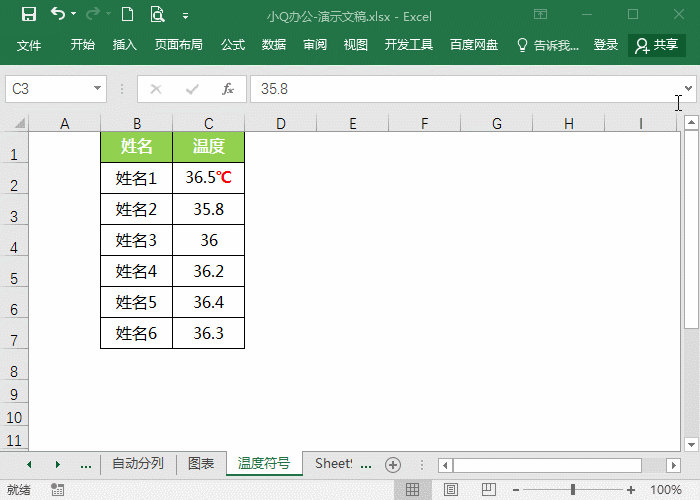Image resolution: width=700 pixels, height=500 pixels.
Task: Switch to the 插入 ribbon tab
Action: (x=125, y=45)
